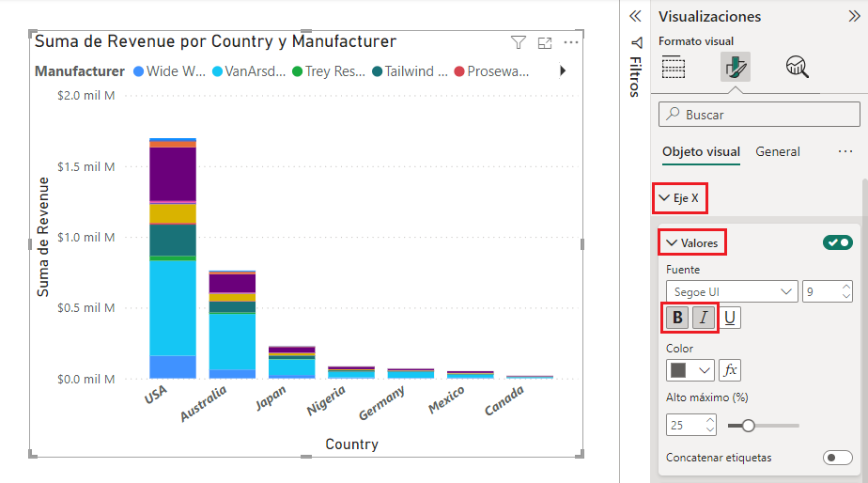
Task: Click the Country axis title
Action: click(351, 444)
